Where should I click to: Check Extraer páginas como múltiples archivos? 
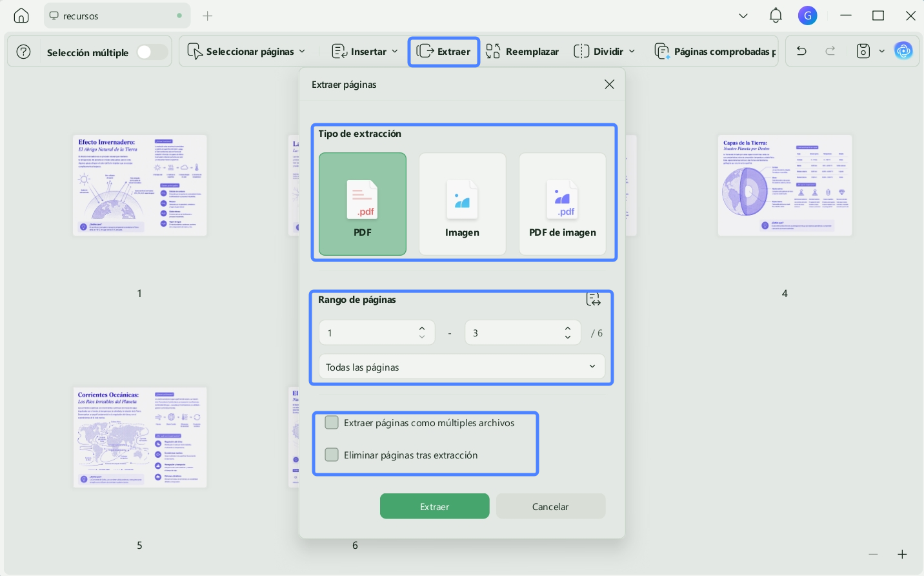pos(332,422)
